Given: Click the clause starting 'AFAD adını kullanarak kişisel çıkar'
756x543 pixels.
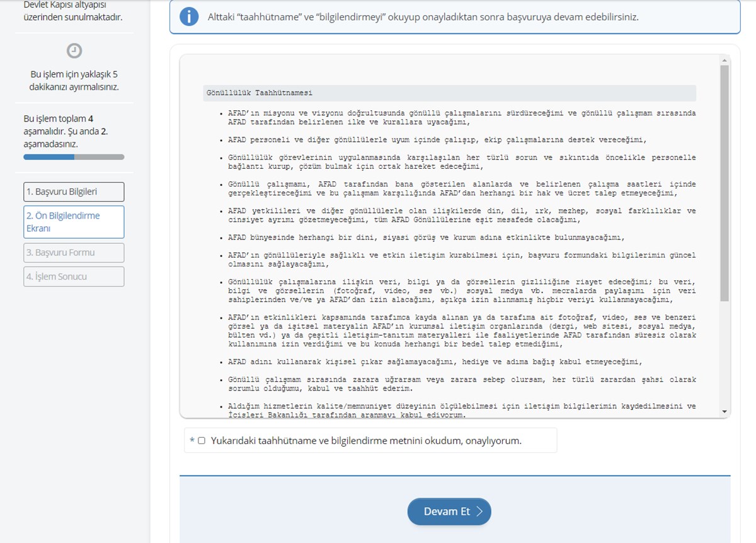Looking at the screenshot, I should click(x=435, y=362).
